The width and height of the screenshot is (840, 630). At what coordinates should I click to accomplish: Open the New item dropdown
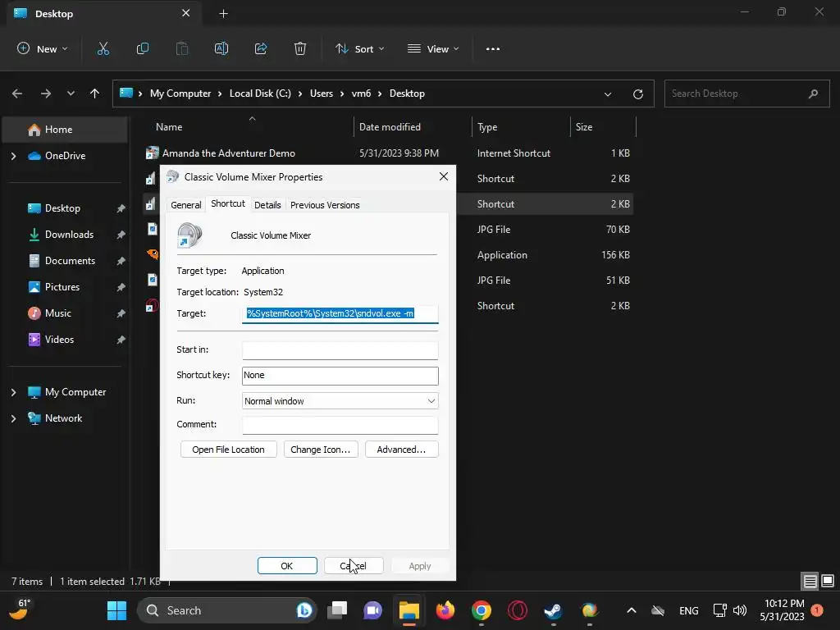(x=43, y=48)
